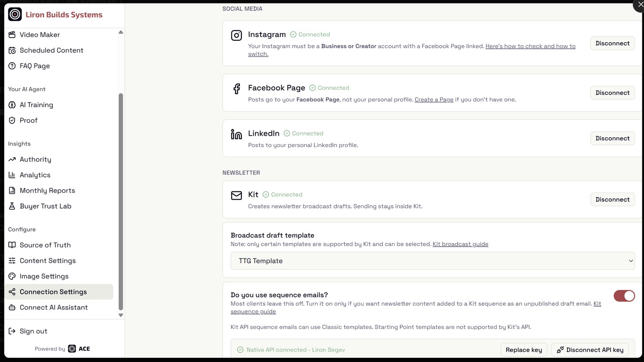Open the Kit broadcast guide link

pos(460,244)
